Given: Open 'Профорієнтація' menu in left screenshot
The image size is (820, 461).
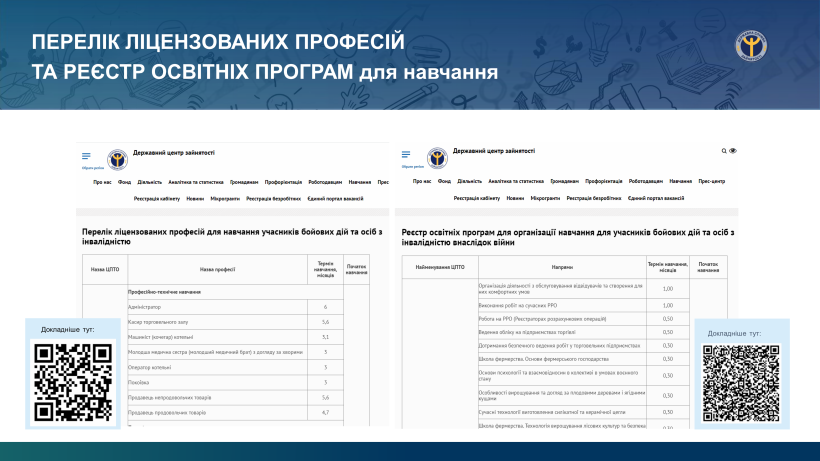Looking at the screenshot, I should (x=283, y=182).
